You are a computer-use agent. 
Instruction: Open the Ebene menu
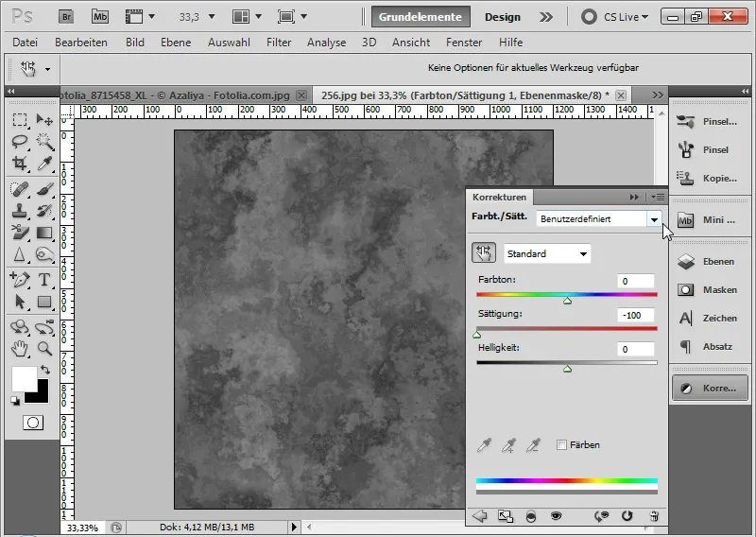pos(176,43)
